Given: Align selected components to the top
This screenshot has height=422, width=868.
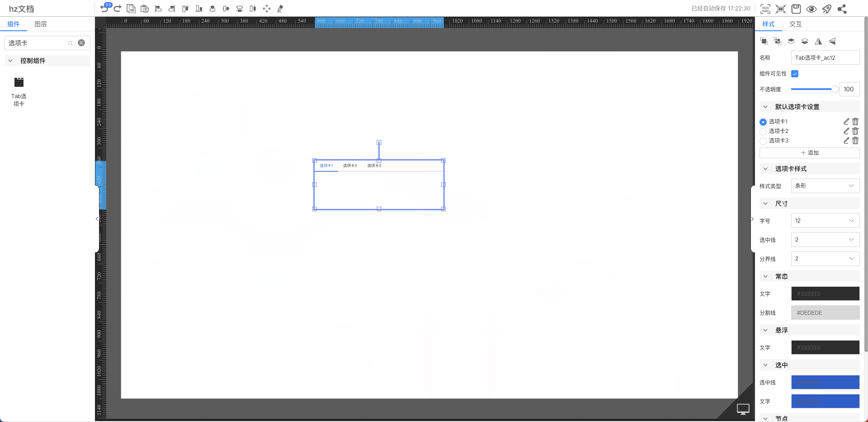Looking at the screenshot, I should point(185,9).
